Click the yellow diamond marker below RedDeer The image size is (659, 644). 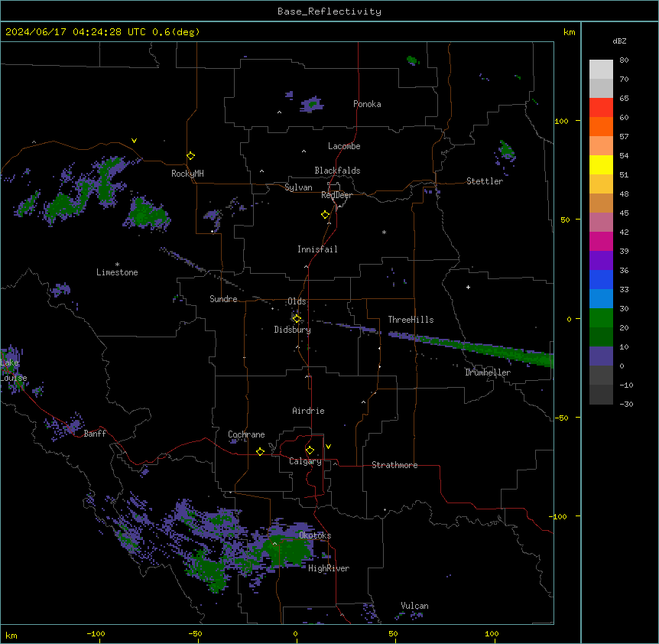[326, 215]
